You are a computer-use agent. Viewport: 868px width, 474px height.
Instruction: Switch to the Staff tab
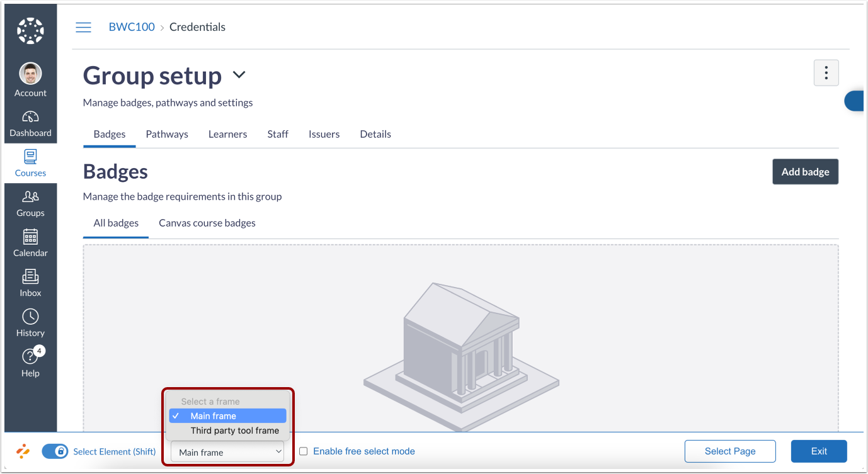(278, 134)
